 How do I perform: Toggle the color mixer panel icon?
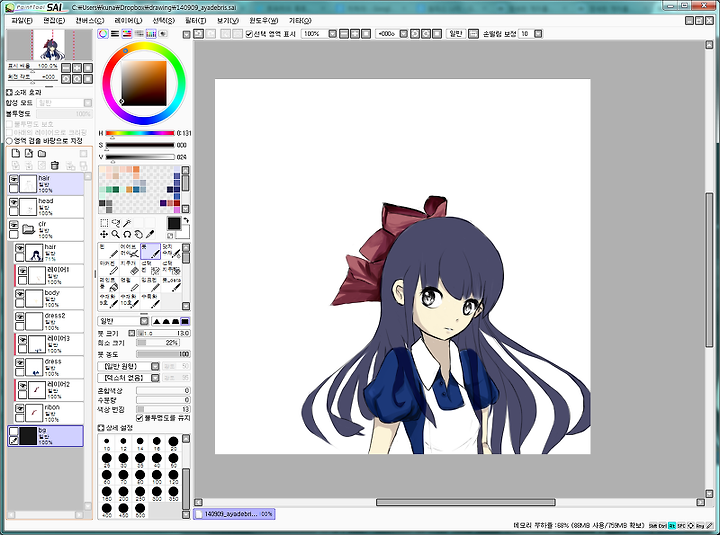click(139, 34)
